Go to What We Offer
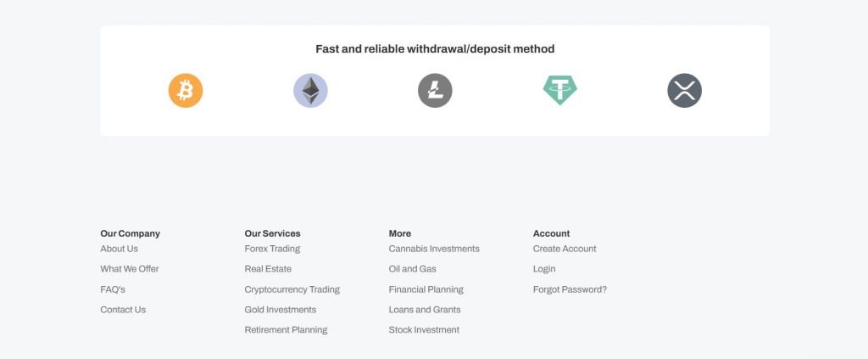The width and height of the screenshot is (868, 359). pos(130,269)
